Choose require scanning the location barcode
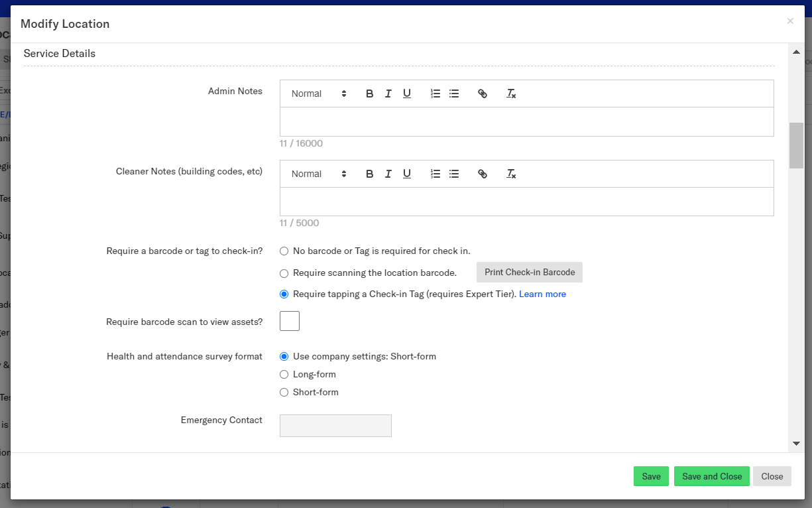This screenshot has height=508, width=812. pos(284,273)
